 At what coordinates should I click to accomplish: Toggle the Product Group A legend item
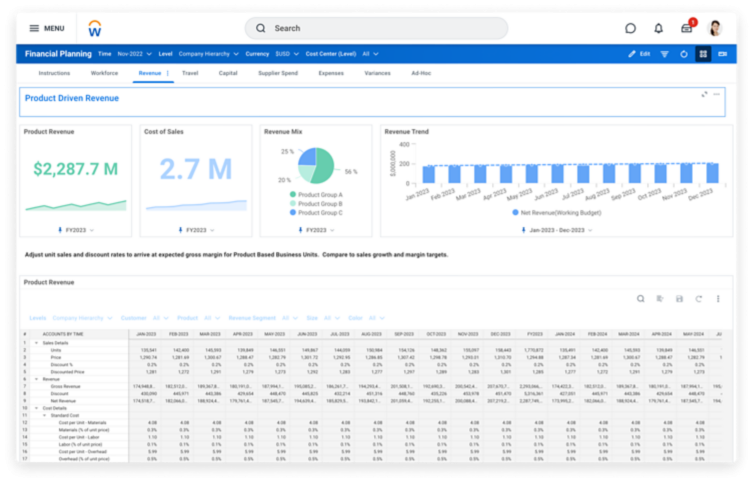pos(316,195)
